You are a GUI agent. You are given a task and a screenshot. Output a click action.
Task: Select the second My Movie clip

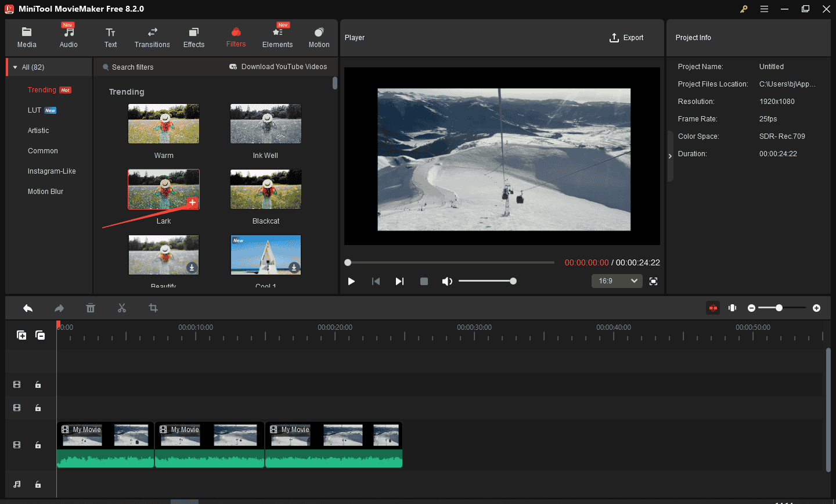tap(210, 445)
